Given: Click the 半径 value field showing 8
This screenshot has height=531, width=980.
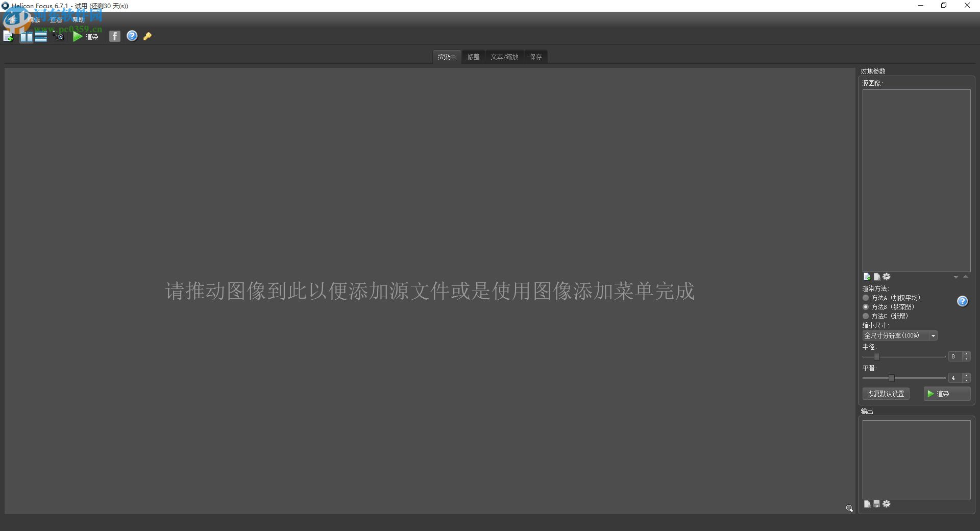Looking at the screenshot, I should coord(955,356).
